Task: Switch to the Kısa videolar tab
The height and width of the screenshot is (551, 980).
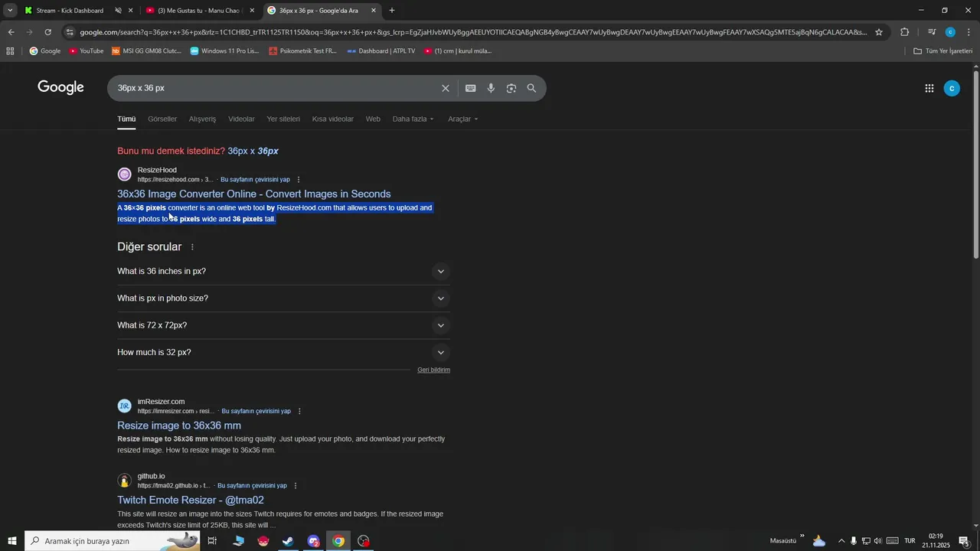Action: (x=333, y=119)
